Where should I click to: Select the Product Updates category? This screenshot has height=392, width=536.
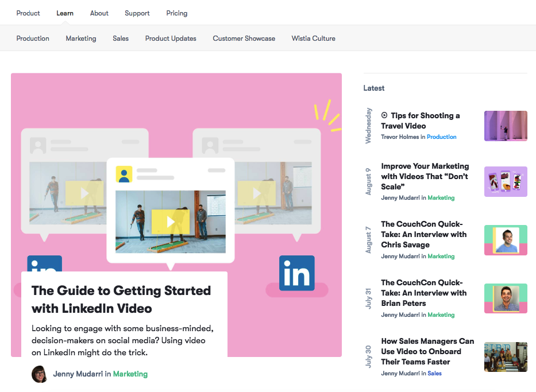171,38
